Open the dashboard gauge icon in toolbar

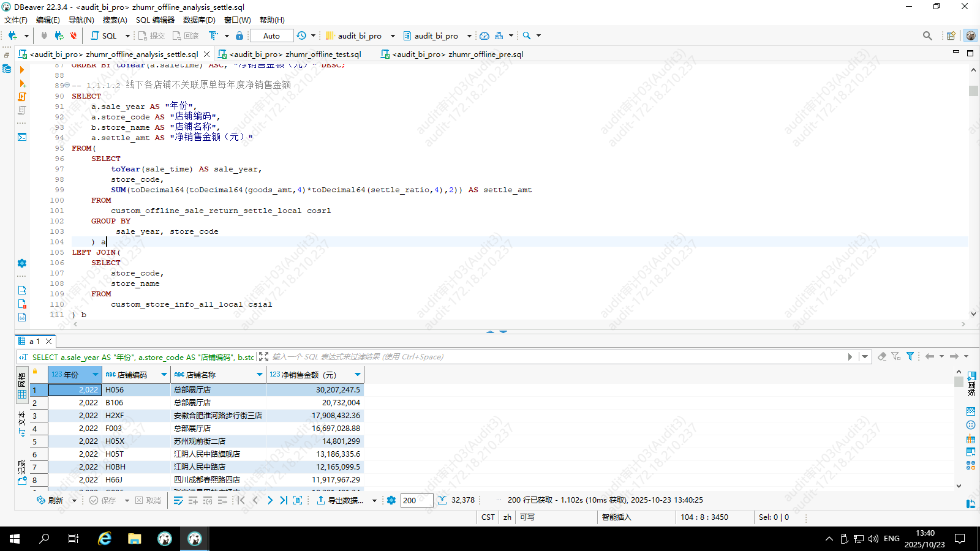click(x=484, y=36)
